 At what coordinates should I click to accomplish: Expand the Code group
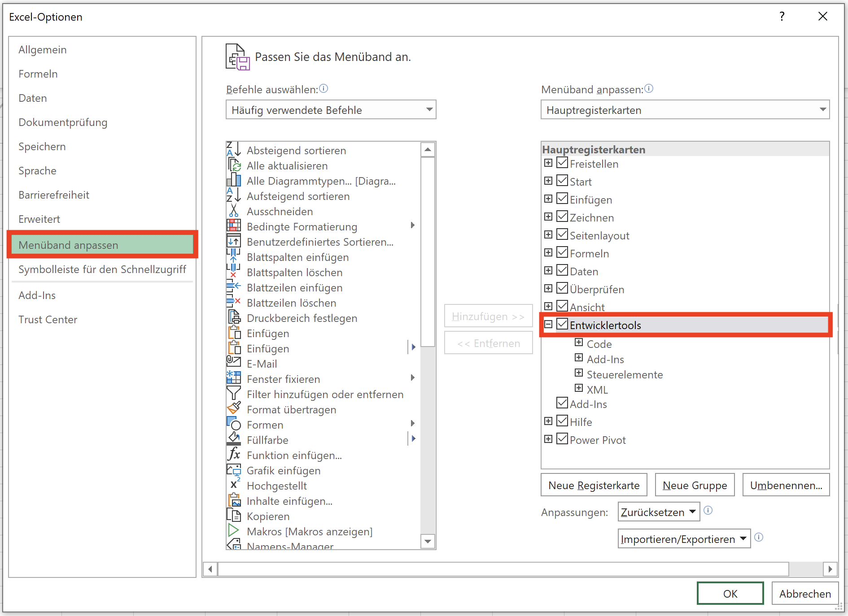(579, 343)
